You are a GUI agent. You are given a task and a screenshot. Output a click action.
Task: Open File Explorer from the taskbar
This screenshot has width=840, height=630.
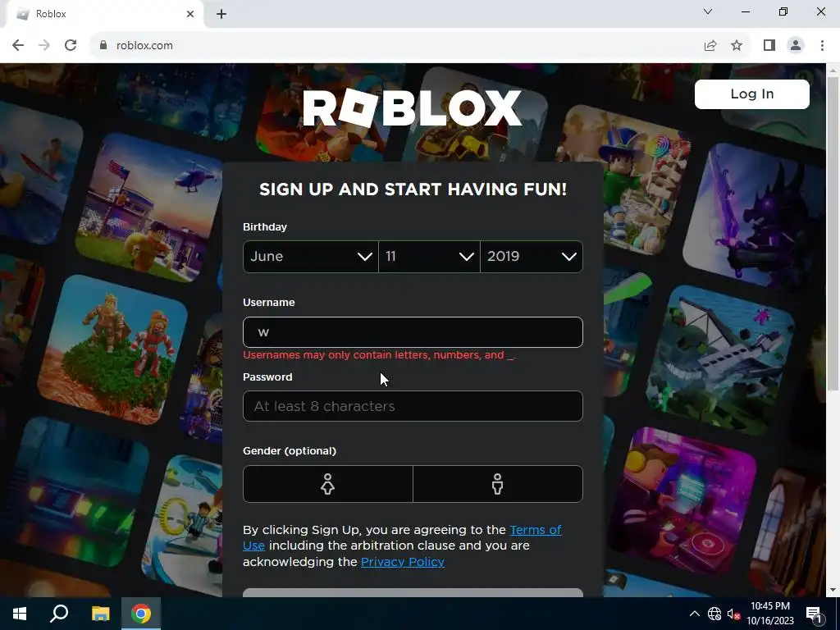coord(100,614)
